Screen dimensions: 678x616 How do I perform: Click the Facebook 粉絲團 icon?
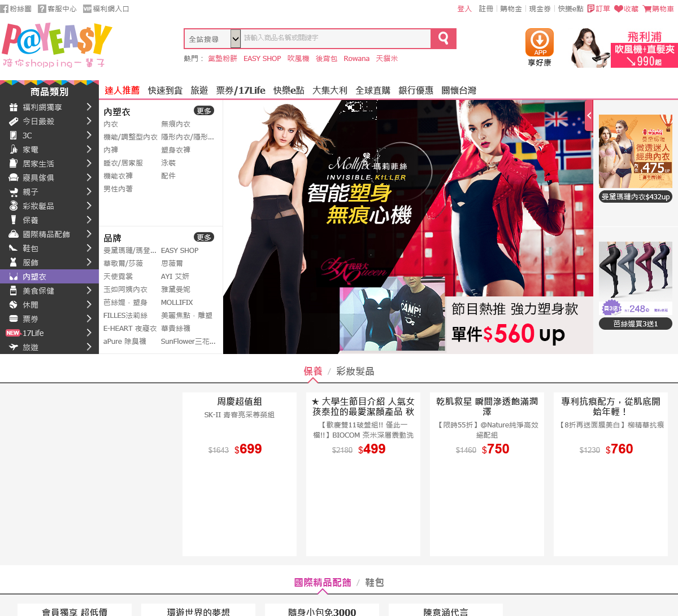4,9
